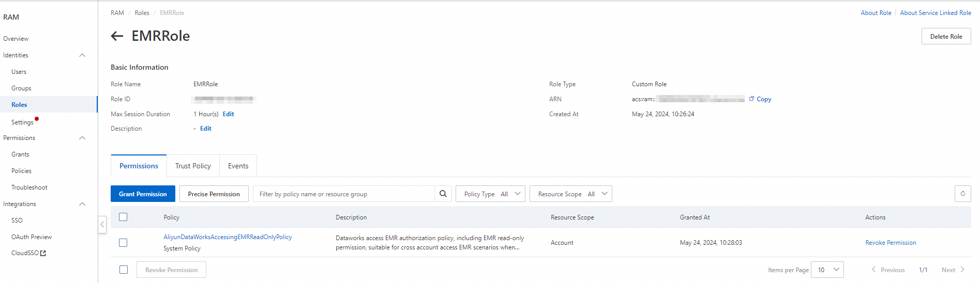Click the Granted At column header
The image size is (980, 283).
click(x=695, y=217)
